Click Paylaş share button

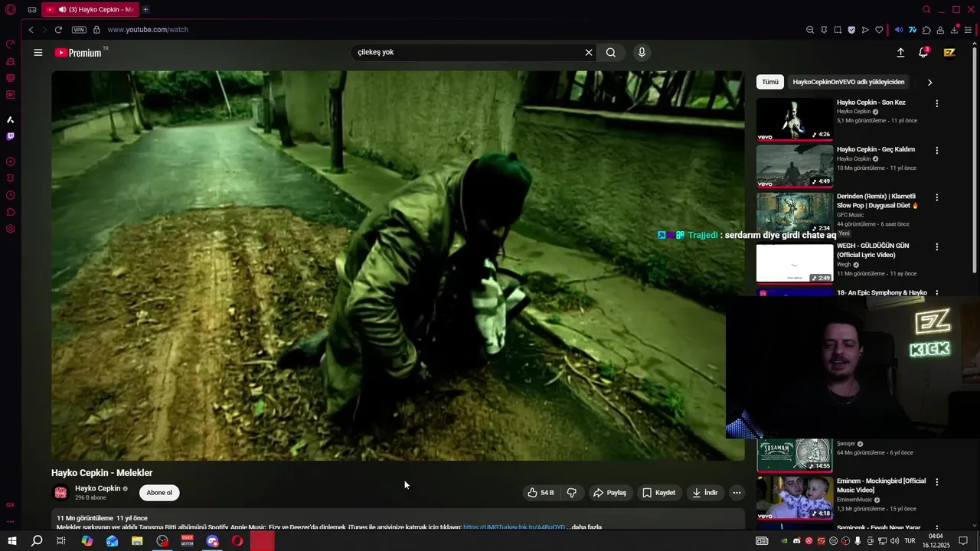pyautogui.click(x=609, y=493)
